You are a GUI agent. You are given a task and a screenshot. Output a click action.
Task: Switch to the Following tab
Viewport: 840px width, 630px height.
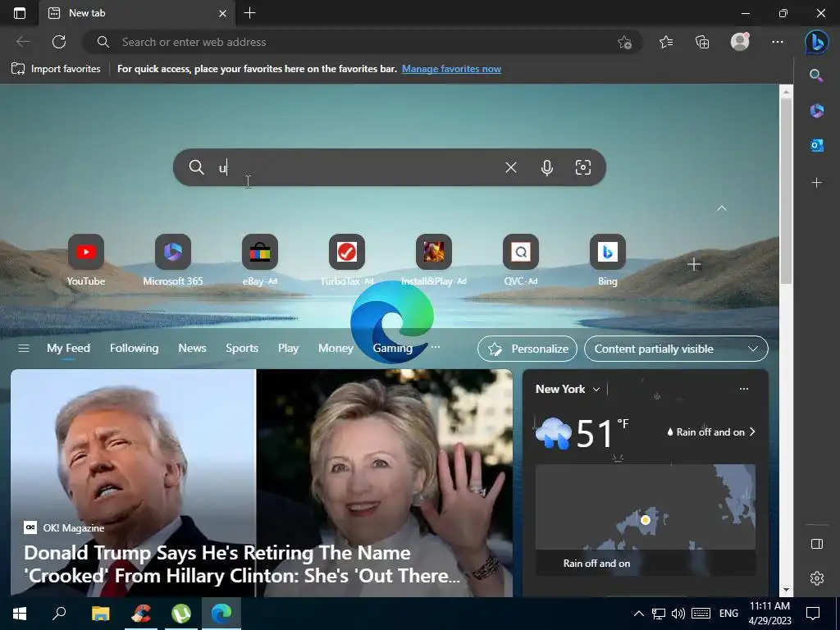point(134,348)
